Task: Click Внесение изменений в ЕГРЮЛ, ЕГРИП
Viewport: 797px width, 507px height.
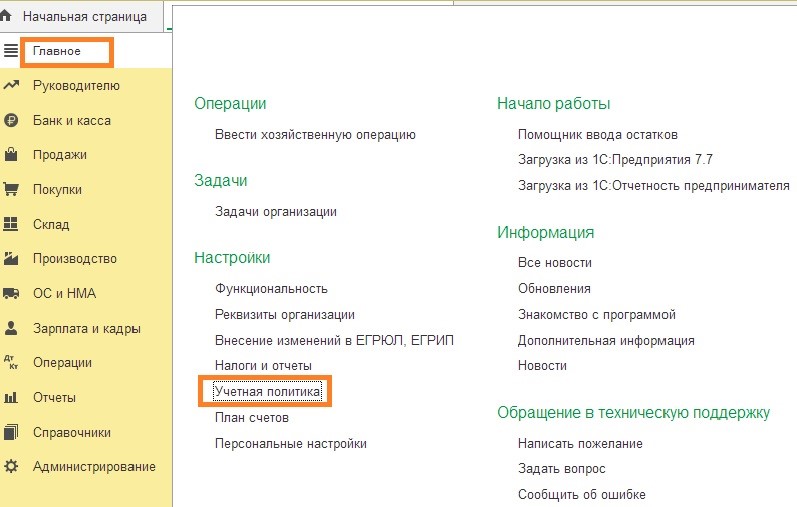Action: point(334,340)
